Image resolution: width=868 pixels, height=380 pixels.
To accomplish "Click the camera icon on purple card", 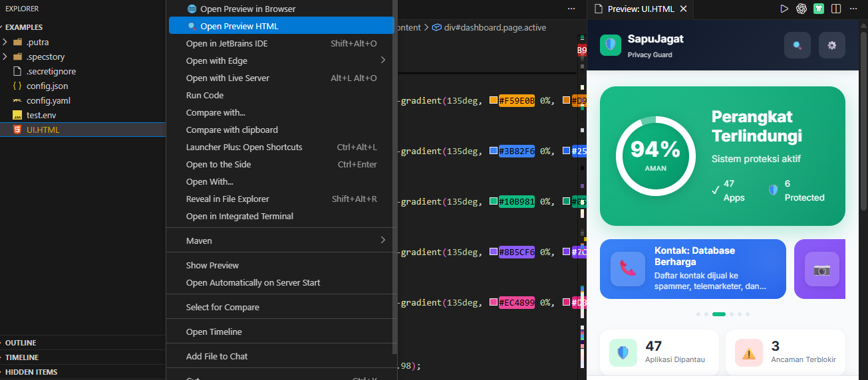I will (822, 269).
